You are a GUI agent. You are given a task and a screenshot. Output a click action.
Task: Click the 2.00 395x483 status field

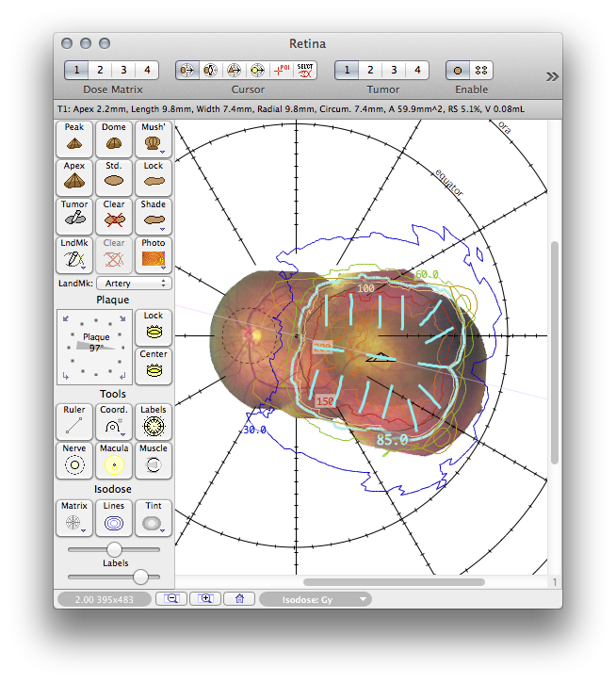point(105,599)
